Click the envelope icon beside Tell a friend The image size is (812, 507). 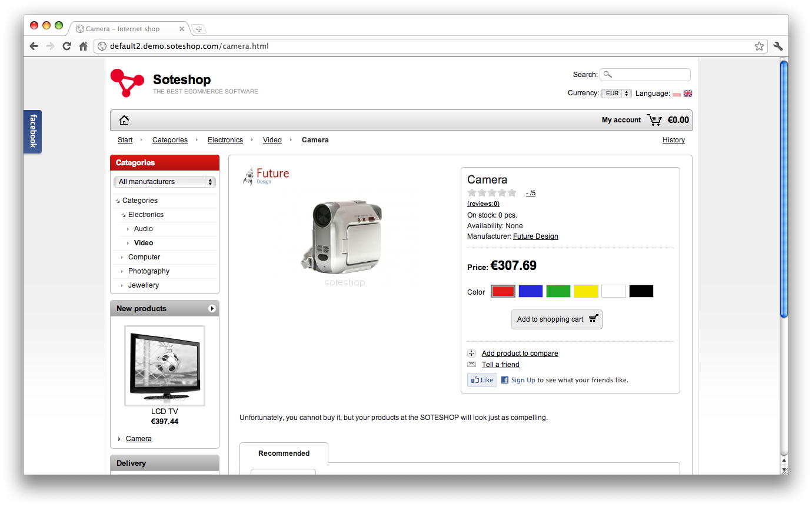471,364
